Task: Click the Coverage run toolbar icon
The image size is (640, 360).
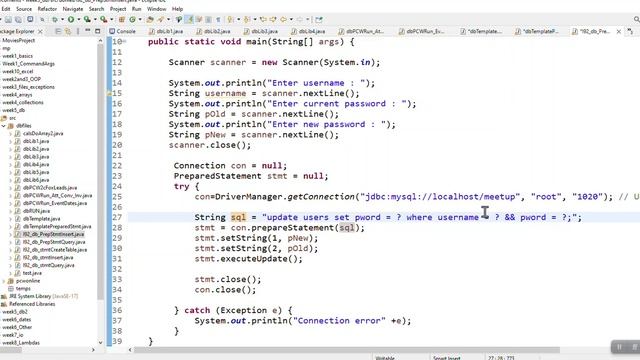Action: pyautogui.click(x=87, y=19)
